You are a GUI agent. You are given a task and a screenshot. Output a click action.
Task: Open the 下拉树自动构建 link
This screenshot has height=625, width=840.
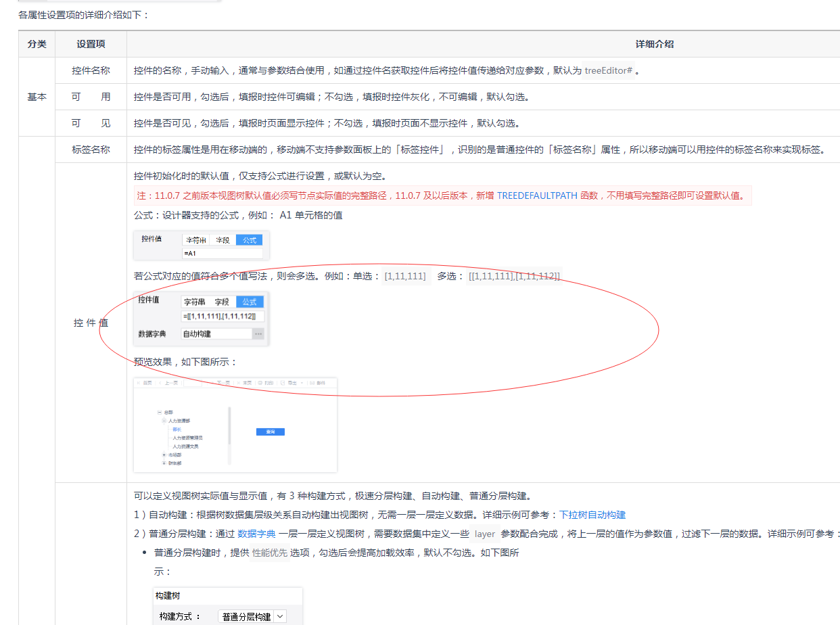point(592,515)
